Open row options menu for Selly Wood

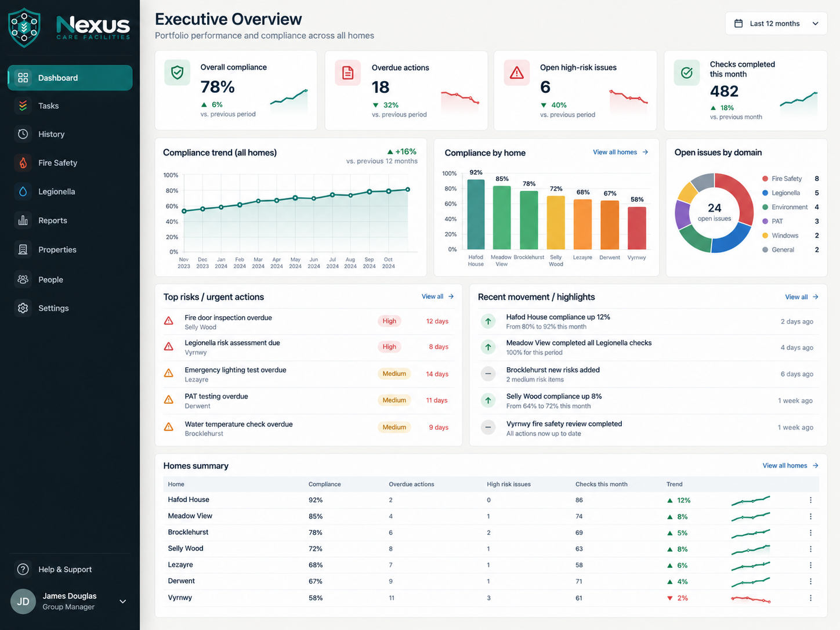click(810, 549)
